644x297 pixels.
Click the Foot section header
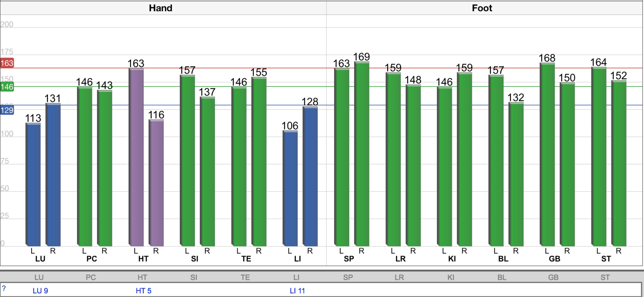(482, 8)
